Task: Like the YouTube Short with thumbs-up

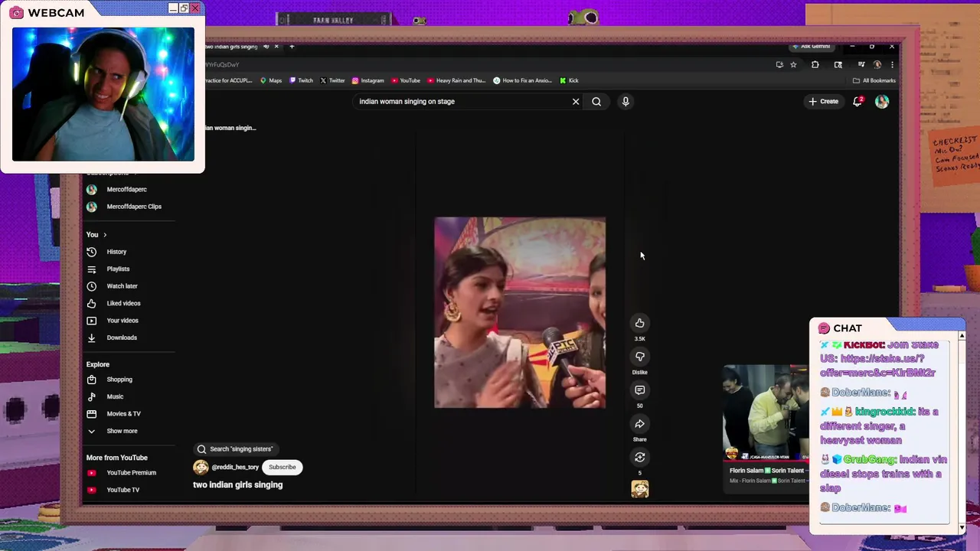Action: 639,323
